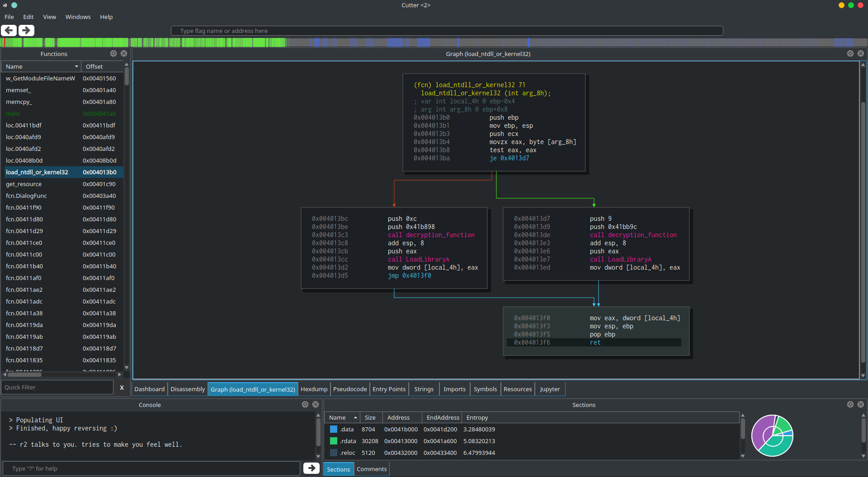Close the Functions panel
Viewport: 868px width, 477px height.
coord(123,53)
